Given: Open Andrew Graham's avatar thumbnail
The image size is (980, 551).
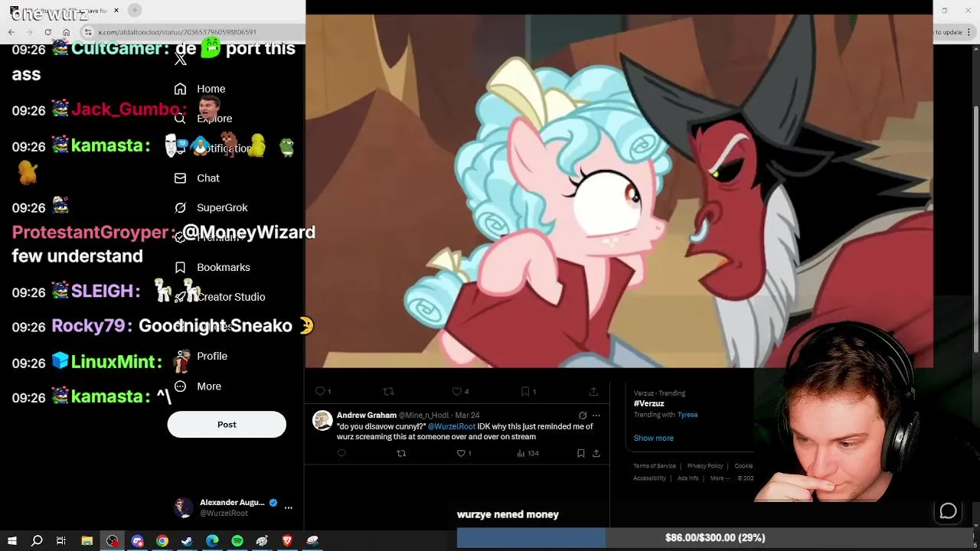Looking at the screenshot, I should pos(323,420).
